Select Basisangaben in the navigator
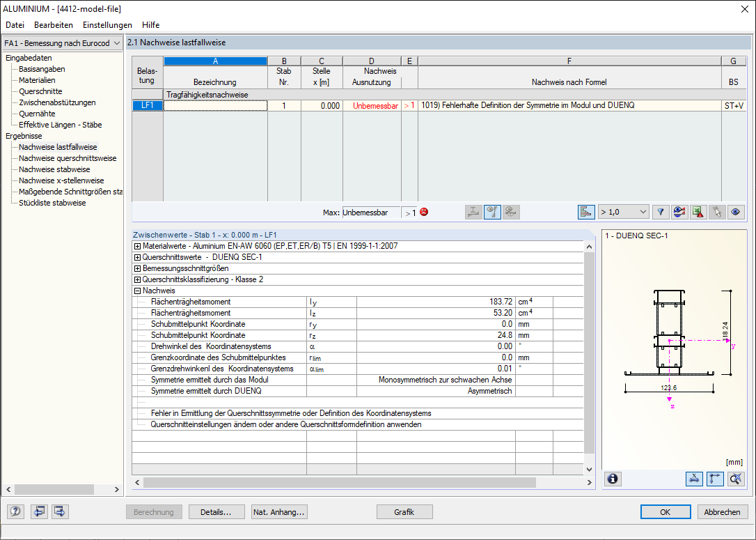Image resolution: width=756 pixels, height=540 pixels. coord(42,69)
